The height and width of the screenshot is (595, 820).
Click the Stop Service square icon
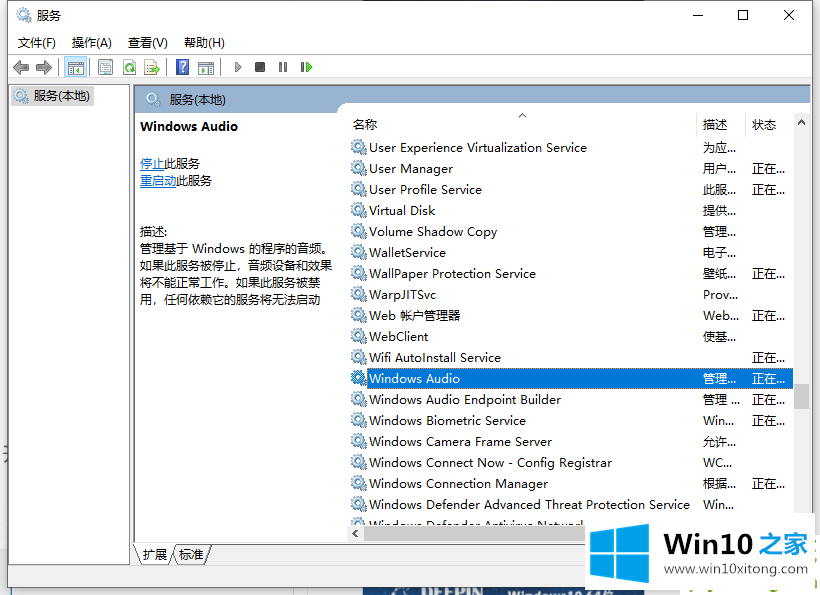(260, 67)
